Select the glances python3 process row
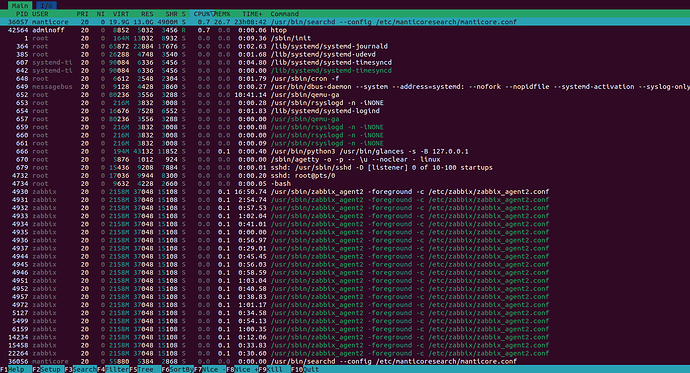 [345, 151]
